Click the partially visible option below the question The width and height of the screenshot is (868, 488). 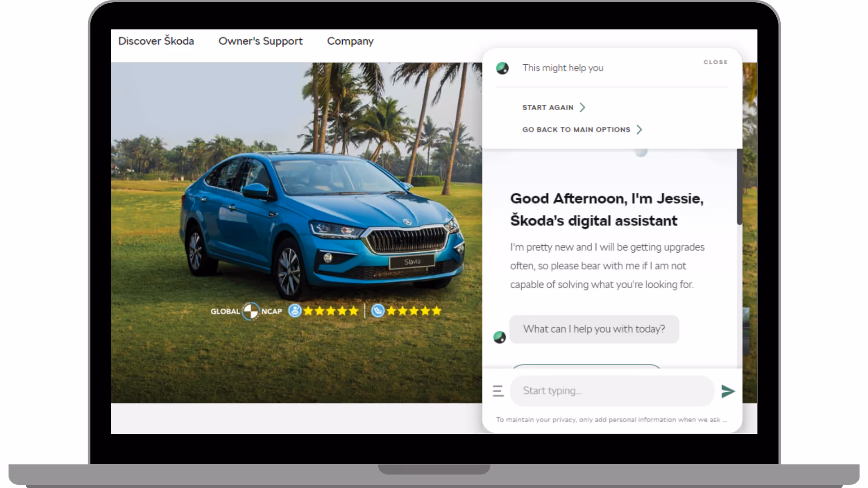point(586,366)
